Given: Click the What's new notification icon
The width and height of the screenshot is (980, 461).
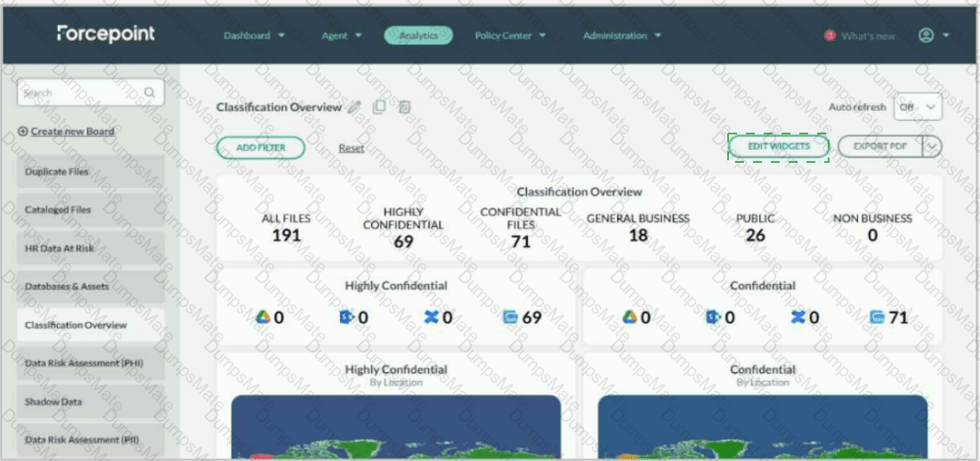Looking at the screenshot, I should point(830,36).
